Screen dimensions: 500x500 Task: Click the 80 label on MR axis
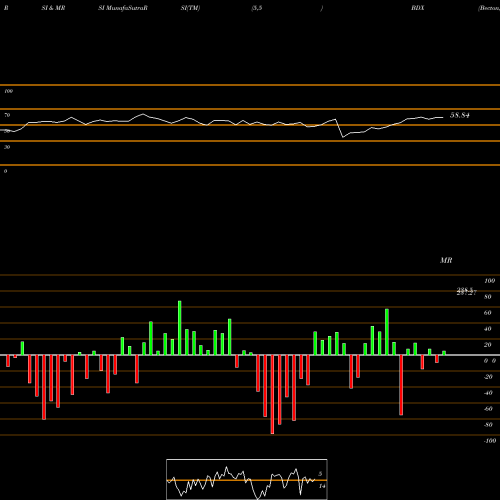point(488,297)
